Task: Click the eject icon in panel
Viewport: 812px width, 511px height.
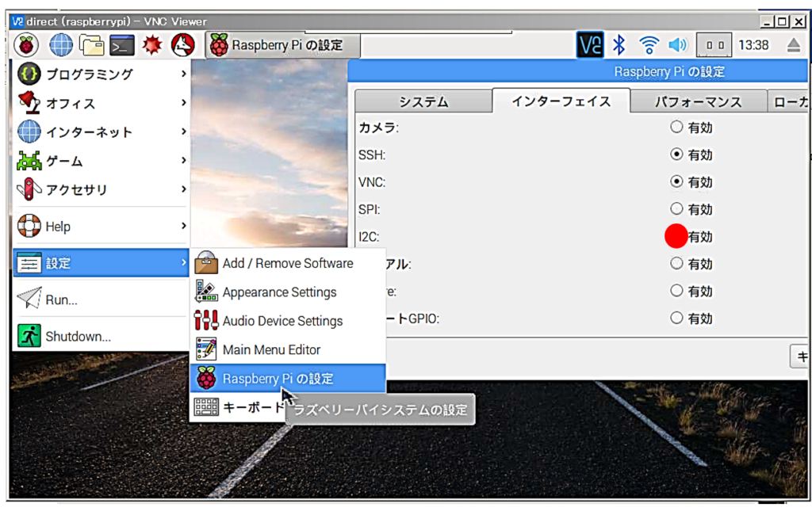Action: coord(794,45)
